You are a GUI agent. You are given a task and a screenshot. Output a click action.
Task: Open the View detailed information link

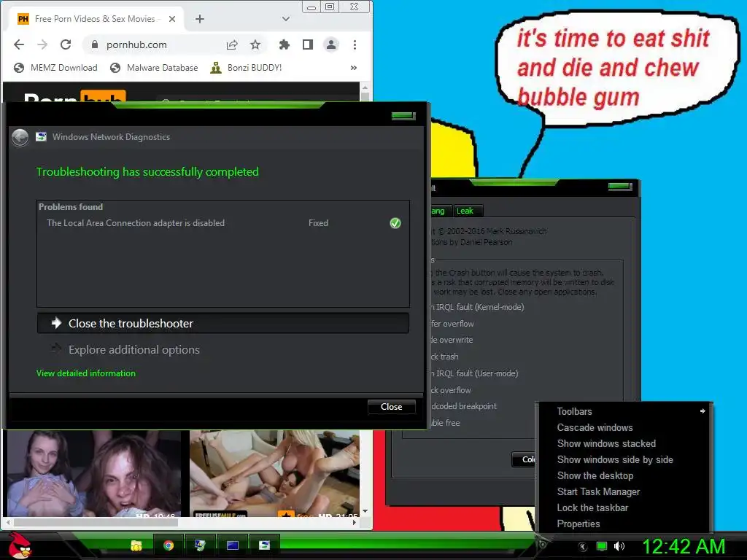pyautogui.click(x=86, y=373)
